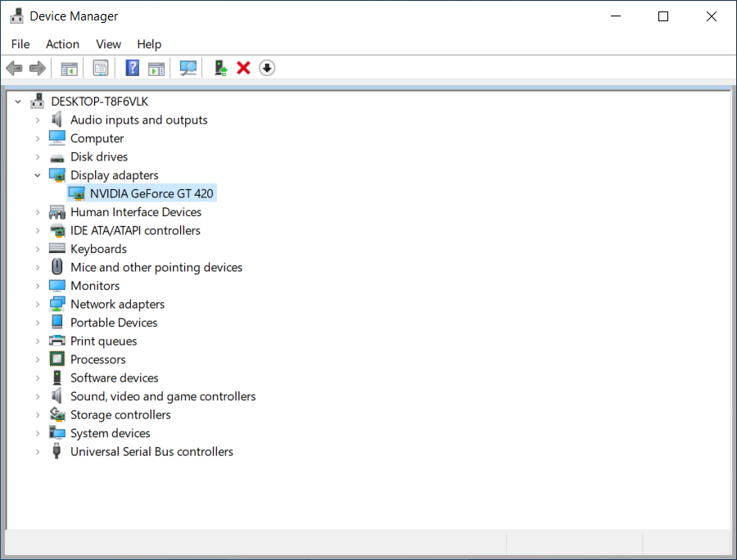
Task: Click the Keyboards category icon
Action: [x=57, y=248]
